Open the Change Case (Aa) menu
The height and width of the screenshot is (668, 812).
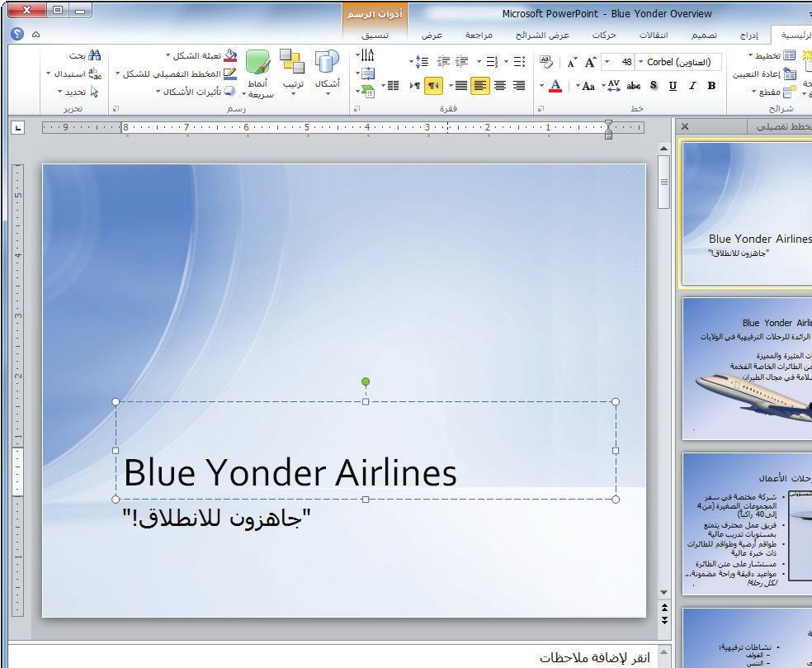(x=586, y=86)
